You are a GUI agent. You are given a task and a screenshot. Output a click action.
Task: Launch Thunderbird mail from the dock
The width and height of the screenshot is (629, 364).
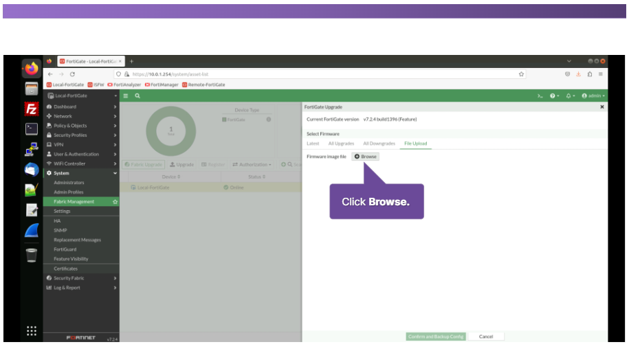tap(32, 170)
